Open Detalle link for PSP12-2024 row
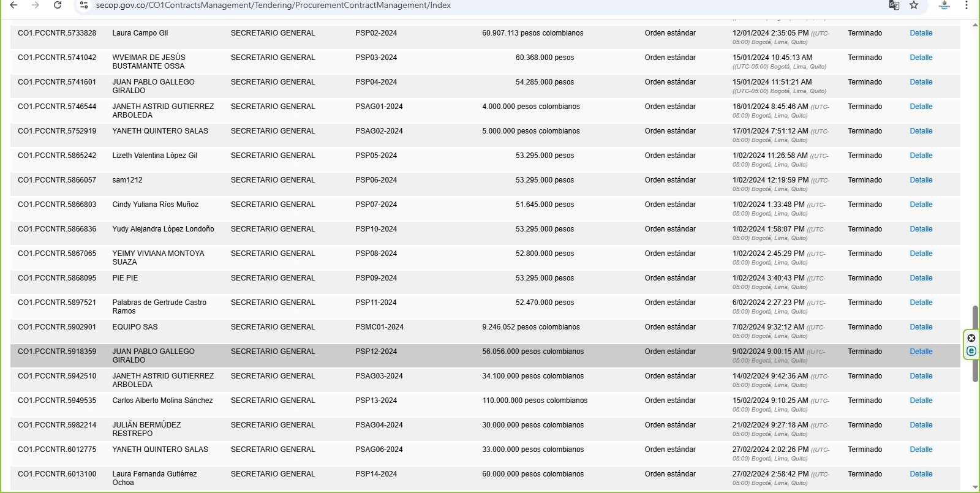980x493 pixels. coord(921,352)
